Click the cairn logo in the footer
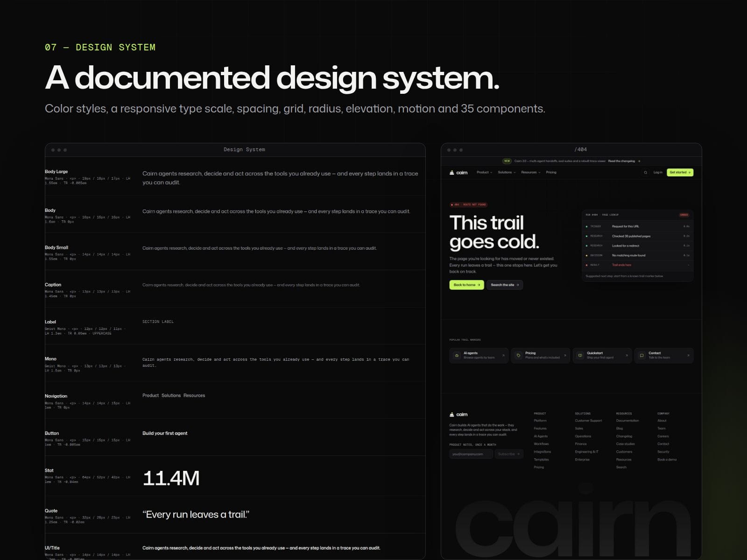Viewport: 747px width, 560px height. pyautogui.click(x=458, y=414)
